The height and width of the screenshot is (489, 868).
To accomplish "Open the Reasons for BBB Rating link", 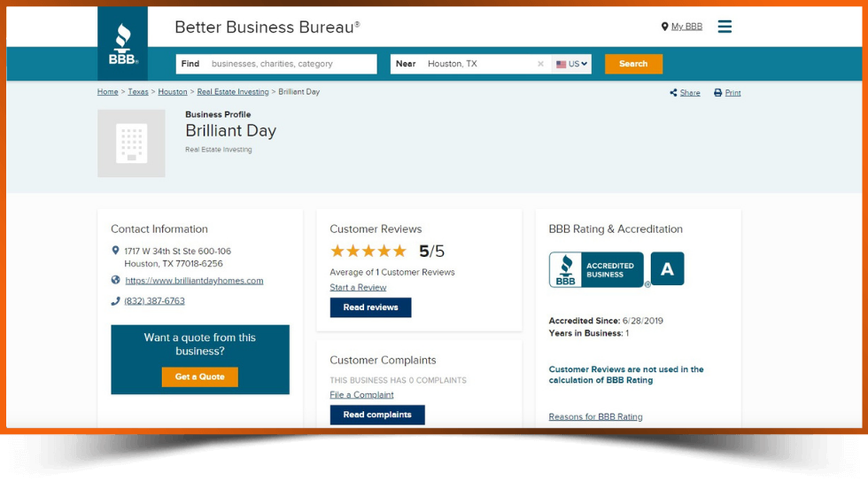I will coord(595,417).
